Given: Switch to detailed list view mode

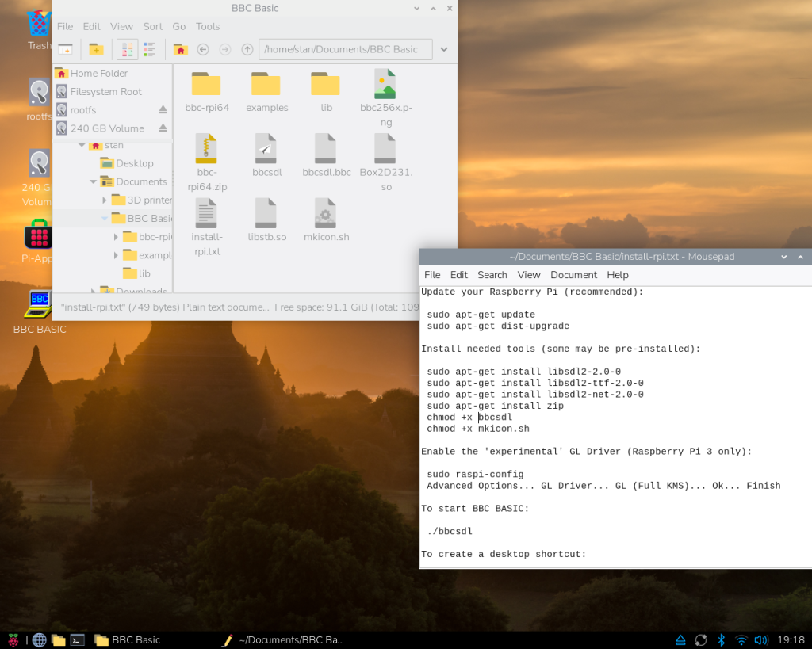Looking at the screenshot, I should (x=150, y=49).
